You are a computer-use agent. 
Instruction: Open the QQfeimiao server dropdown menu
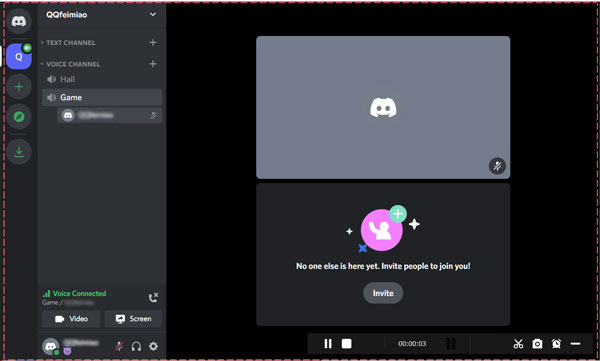coord(153,15)
